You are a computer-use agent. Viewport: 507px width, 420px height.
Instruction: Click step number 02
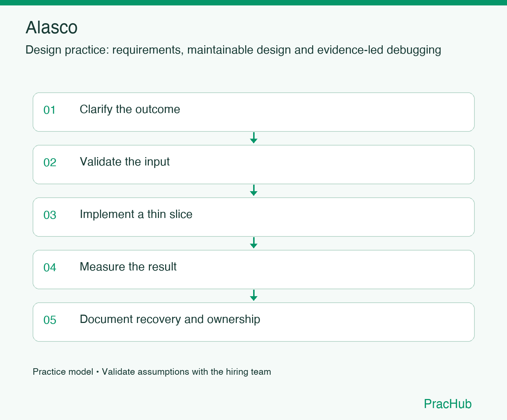point(50,163)
